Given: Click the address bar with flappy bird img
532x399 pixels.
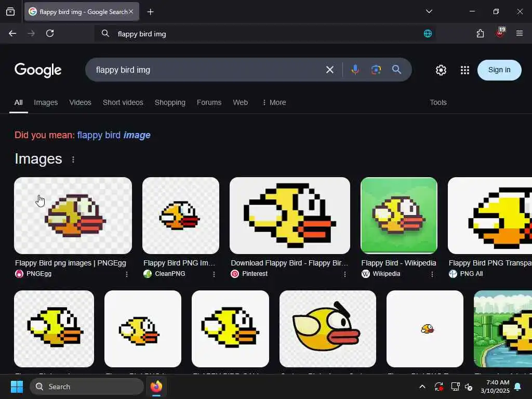Looking at the screenshot, I should coord(264,34).
